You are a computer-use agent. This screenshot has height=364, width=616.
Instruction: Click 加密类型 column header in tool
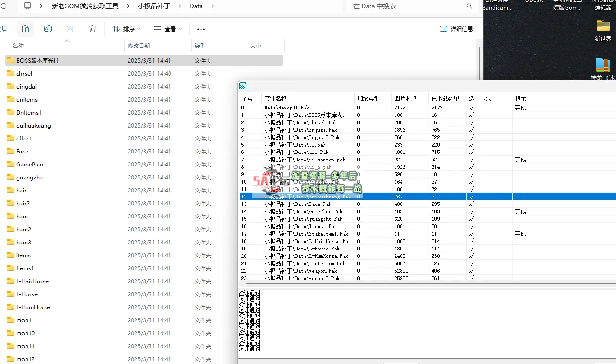coord(368,98)
